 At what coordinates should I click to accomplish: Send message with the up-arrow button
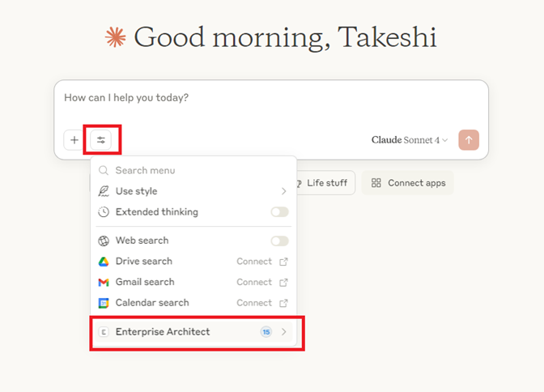[x=469, y=140]
